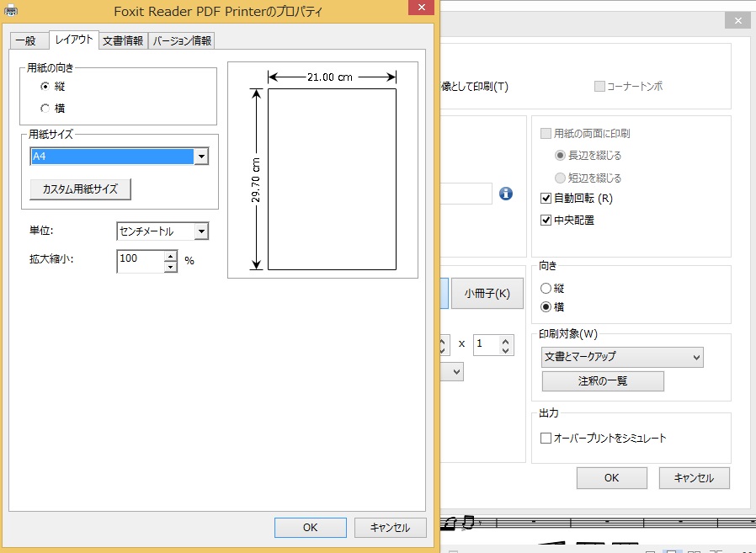
Task: Open the partially hidden dropdown below the x field
Action: (x=452, y=372)
